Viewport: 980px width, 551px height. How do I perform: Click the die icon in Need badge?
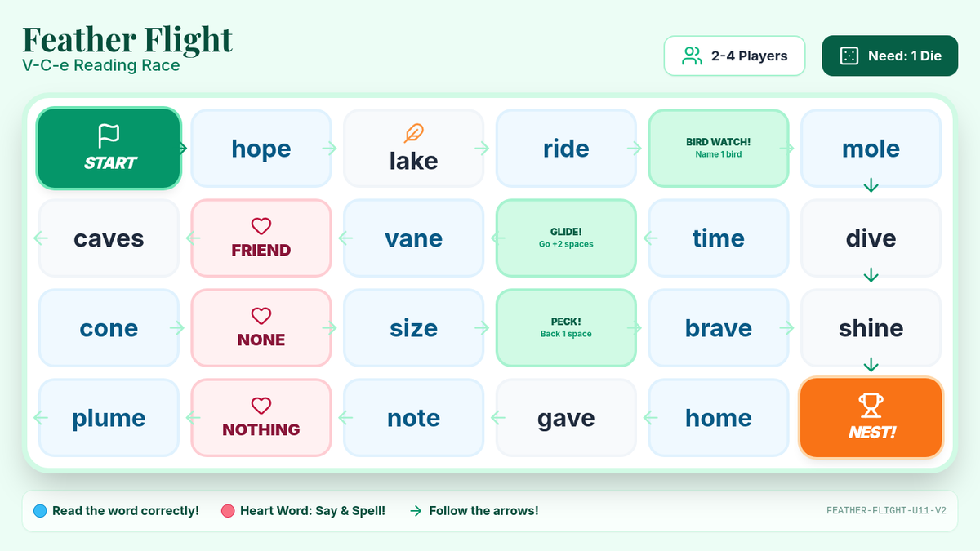(849, 56)
